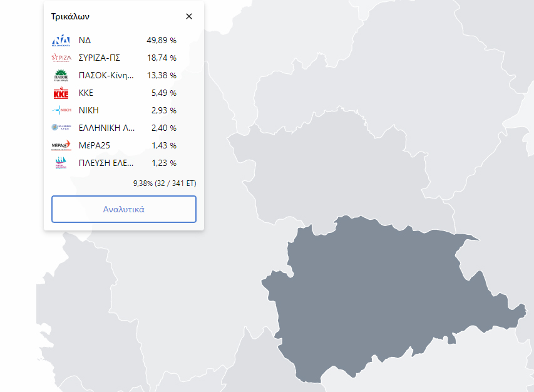Select the ΝΙΚΗ party logo

point(61,111)
